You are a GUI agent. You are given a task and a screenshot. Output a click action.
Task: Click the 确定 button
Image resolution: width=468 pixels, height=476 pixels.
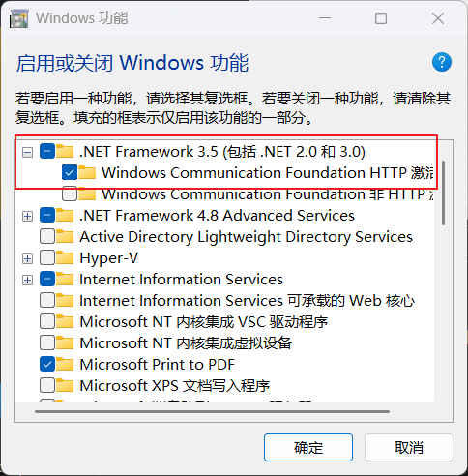pyautogui.click(x=308, y=447)
